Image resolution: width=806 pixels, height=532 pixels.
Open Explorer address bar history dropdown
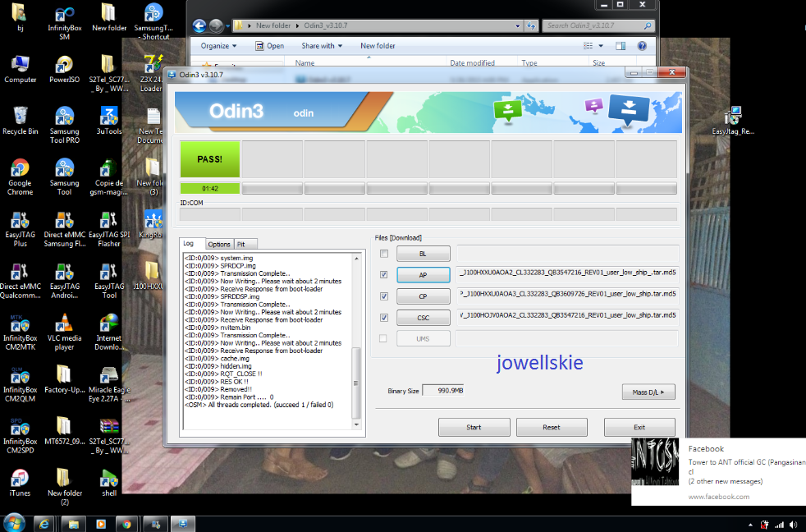(517, 25)
